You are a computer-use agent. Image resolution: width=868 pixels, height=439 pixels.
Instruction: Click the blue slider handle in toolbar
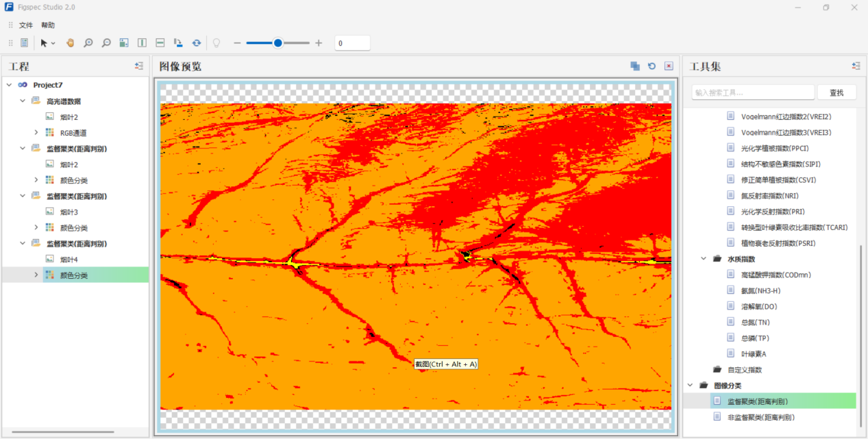pyautogui.click(x=278, y=43)
